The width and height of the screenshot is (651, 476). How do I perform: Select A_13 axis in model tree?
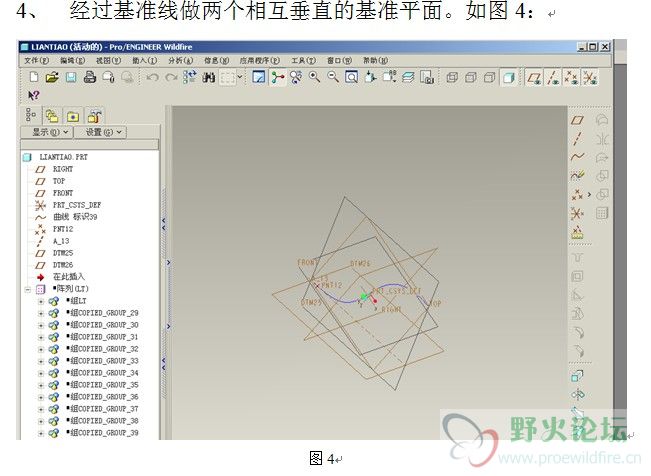61,241
